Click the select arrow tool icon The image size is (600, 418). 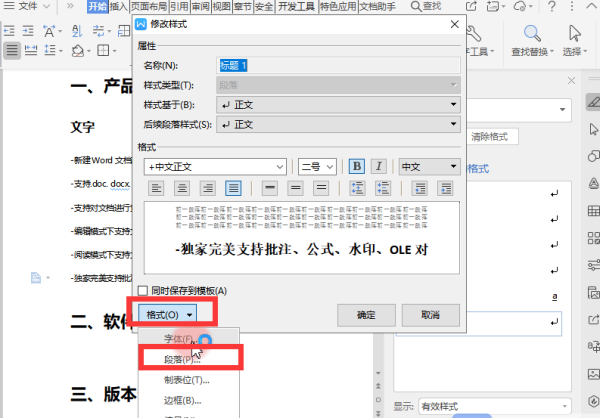(574, 33)
